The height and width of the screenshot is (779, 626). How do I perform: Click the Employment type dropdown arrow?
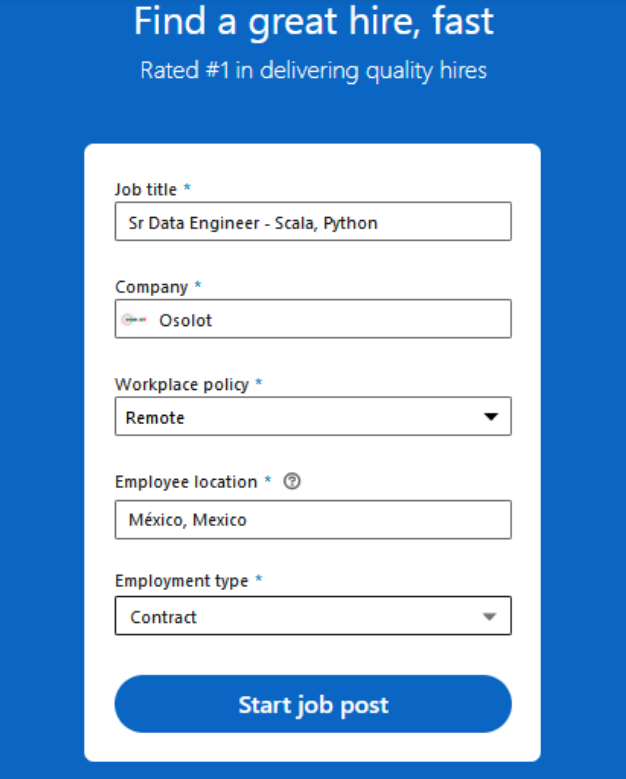pyautogui.click(x=489, y=617)
